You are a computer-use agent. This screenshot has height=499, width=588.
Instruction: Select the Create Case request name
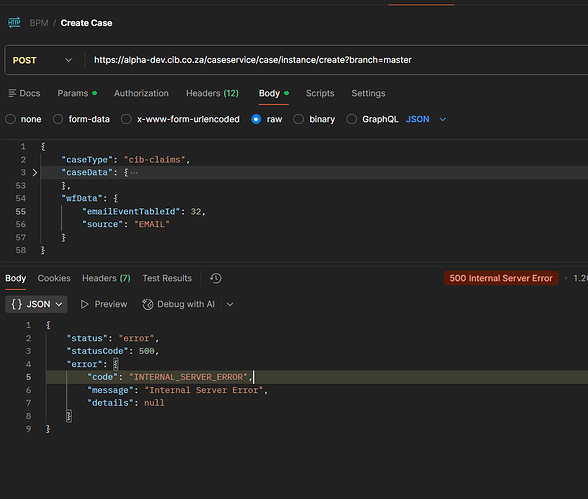point(86,23)
